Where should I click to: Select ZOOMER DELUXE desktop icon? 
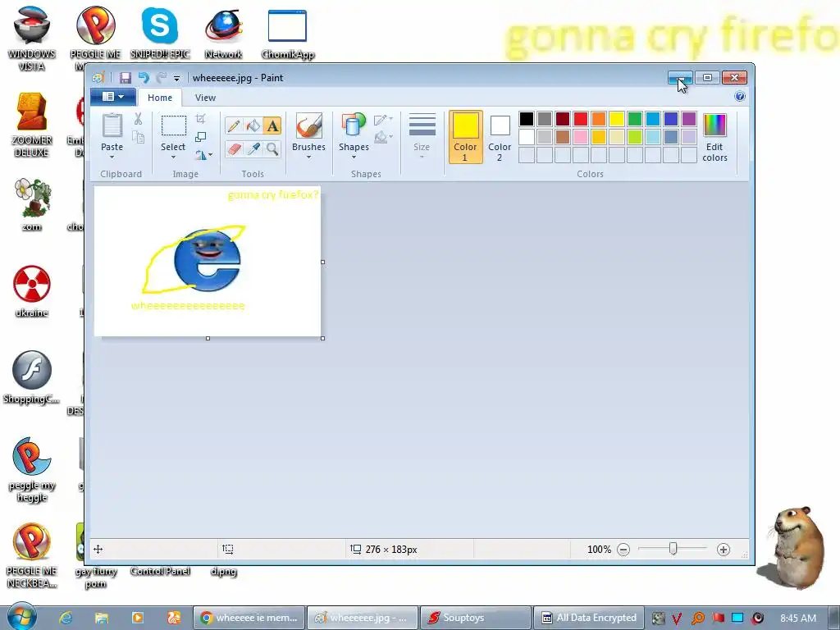click(x=32, y=125)
